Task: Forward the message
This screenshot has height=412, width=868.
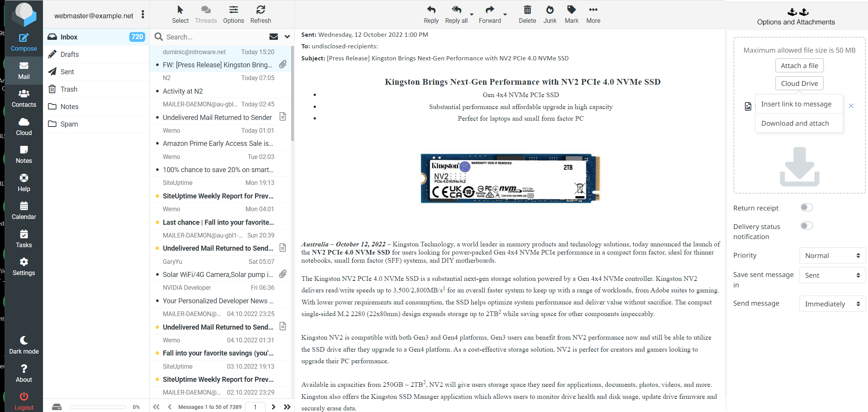Action: coord(490,15)
